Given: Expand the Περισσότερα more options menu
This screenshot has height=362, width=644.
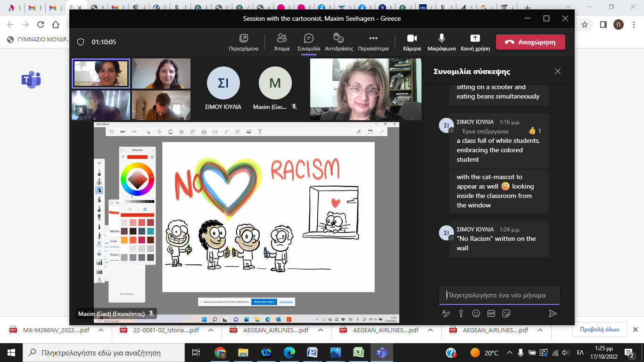Looking at the screenshot, I should pos(373,42).
